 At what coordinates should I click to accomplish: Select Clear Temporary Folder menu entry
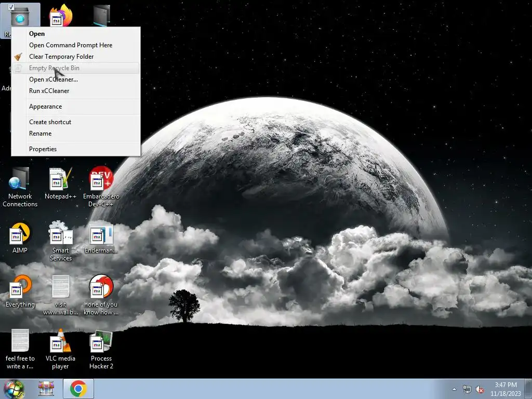(x=76, y=57)
